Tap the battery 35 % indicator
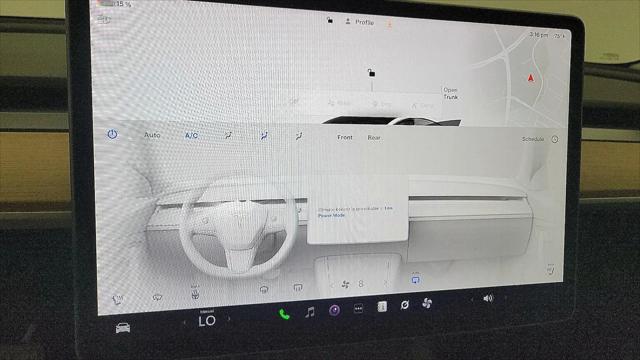The image size is (640, 360). tap(116, 4)
